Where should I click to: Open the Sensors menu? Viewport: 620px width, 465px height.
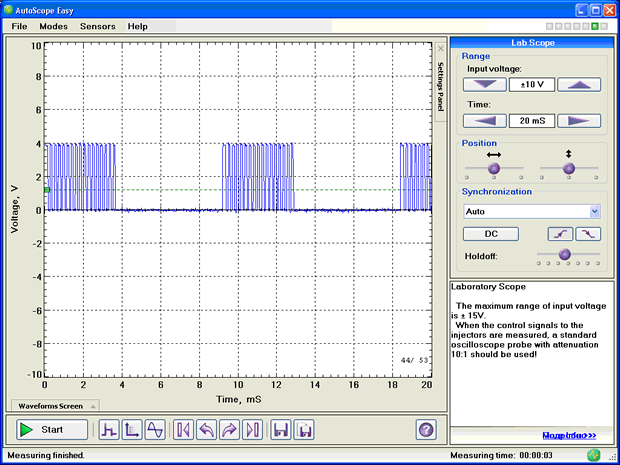[98, 26]
